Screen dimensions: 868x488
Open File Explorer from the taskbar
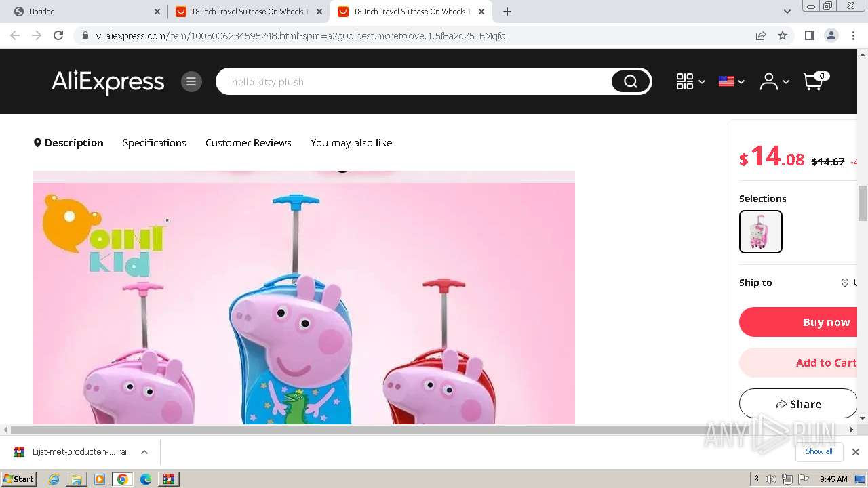(77, 479)
